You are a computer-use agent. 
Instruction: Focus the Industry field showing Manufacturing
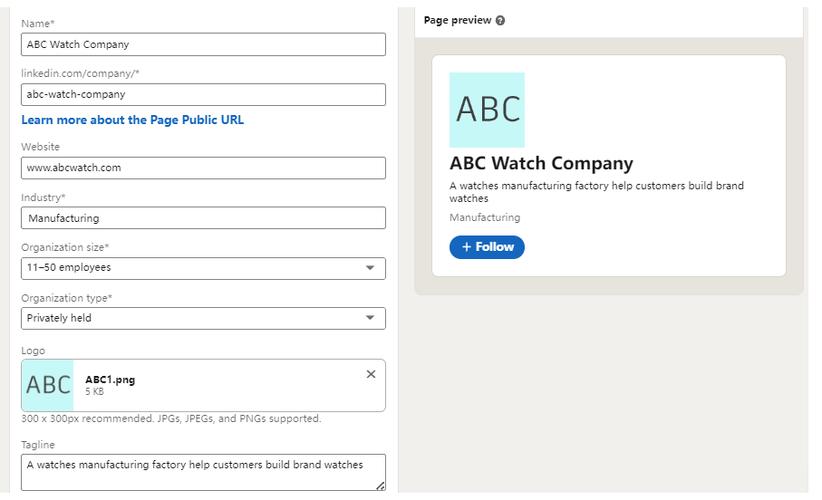pos(203,218)
